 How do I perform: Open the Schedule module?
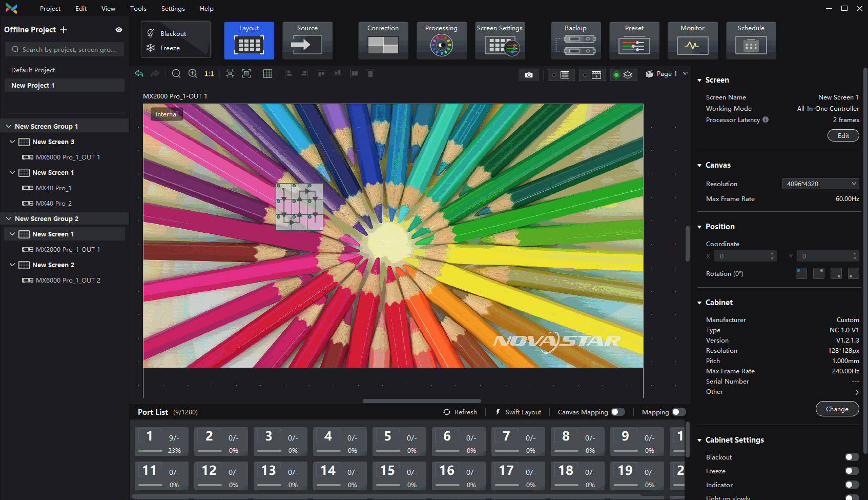point(751,41)
